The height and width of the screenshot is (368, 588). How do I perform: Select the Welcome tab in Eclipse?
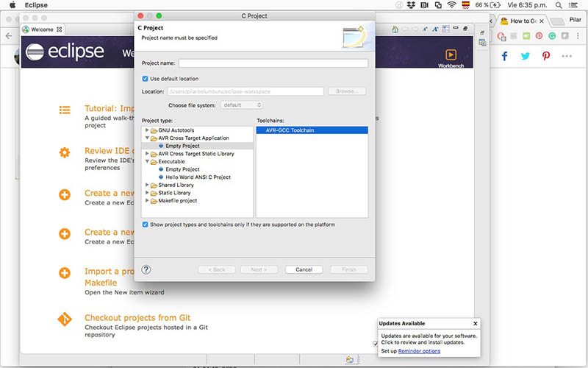tap(42, 29)
